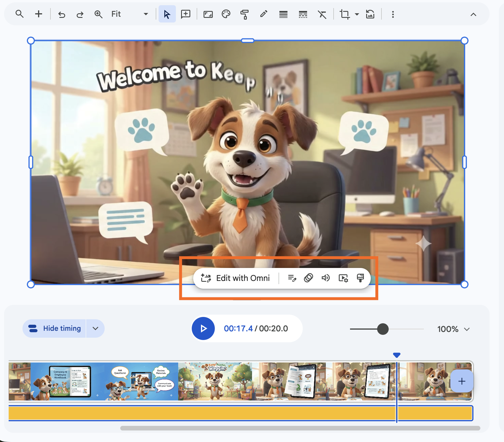
Task: Click the reset image icon
Action: click(x=370, y=14)
